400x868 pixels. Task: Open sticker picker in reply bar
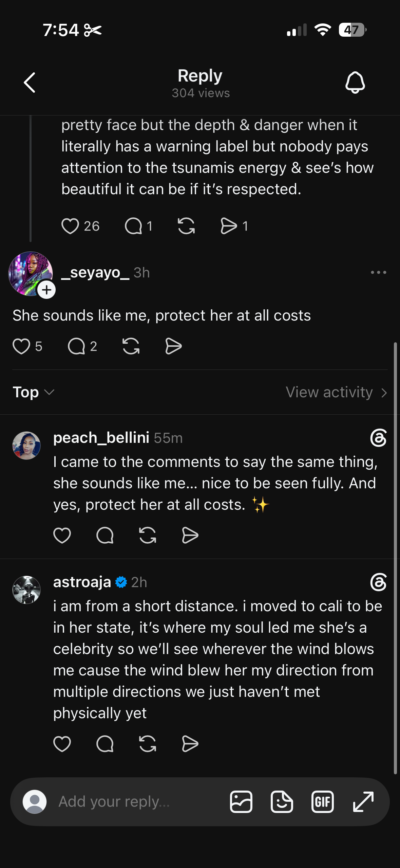click(282, 802)
